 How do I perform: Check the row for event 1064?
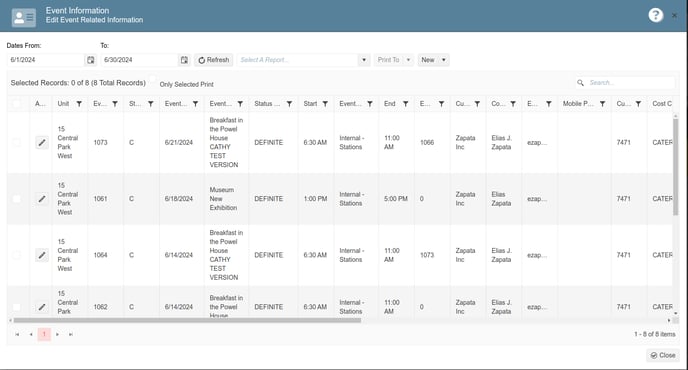tap(16, 255)
